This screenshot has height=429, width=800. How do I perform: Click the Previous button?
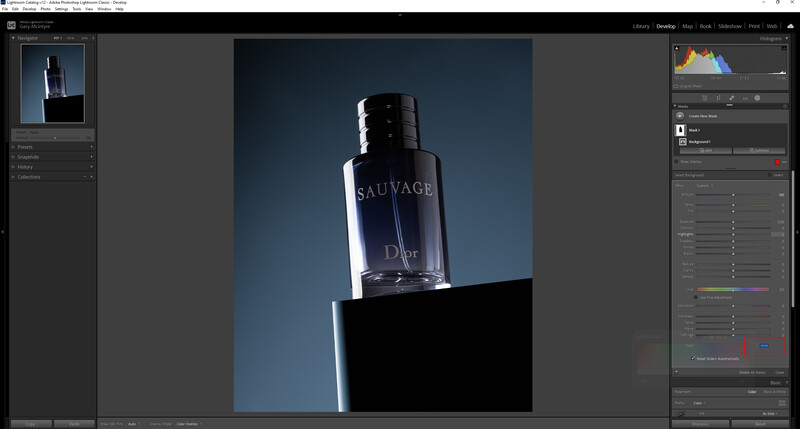[x=701, y=424]
